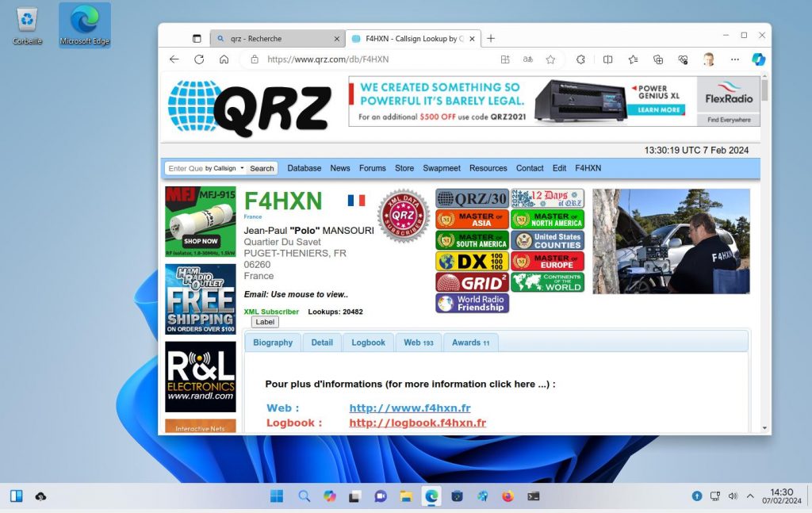This screenshot has height=513, width=812.
Task: Click the site padlock icon in address bar
Action: (255, 59)
